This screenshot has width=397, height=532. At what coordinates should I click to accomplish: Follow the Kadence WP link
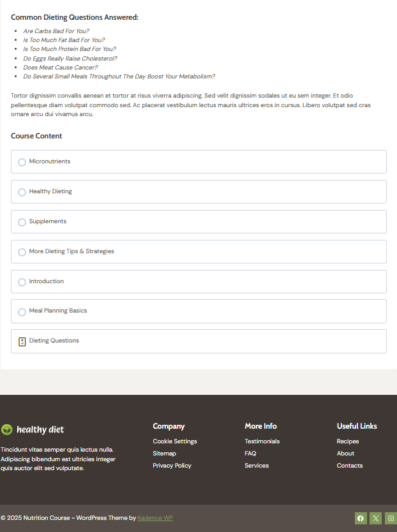[x=155, y=518]
